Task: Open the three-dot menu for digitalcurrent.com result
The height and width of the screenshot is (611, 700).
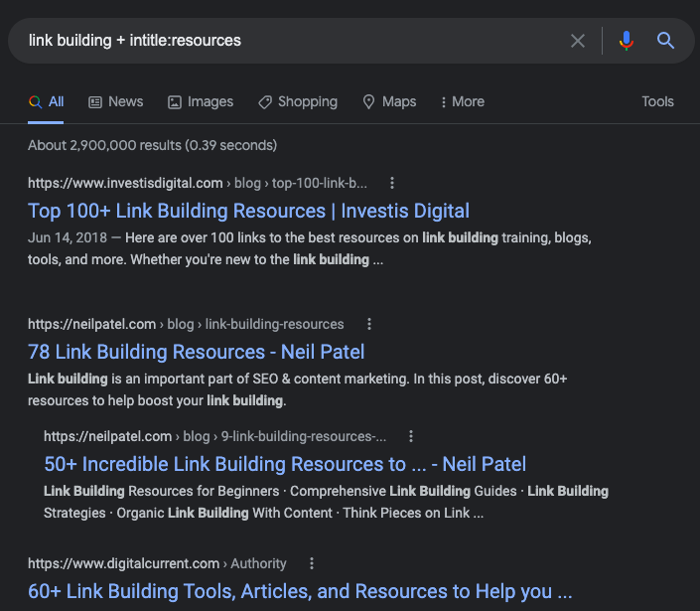Action: [312, 563]
